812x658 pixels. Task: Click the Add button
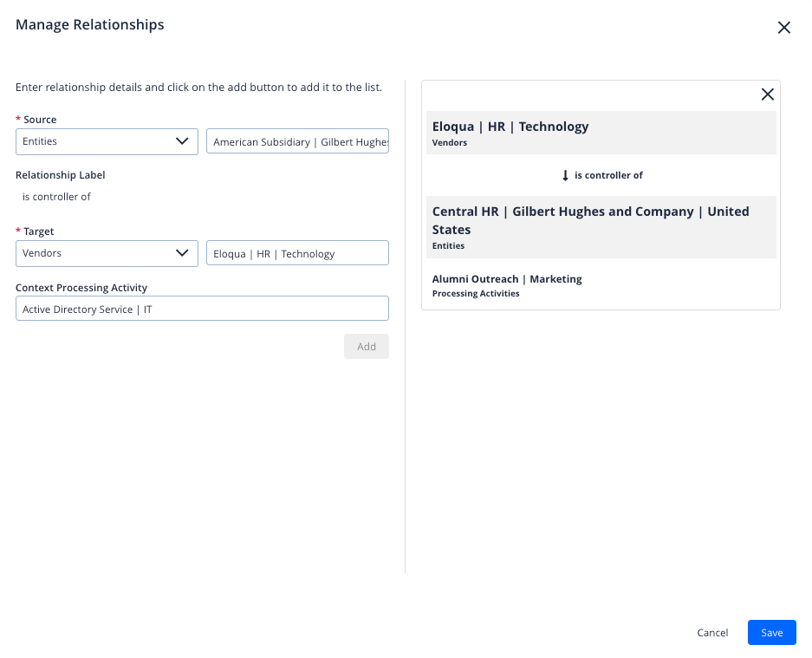pos(366,347)
